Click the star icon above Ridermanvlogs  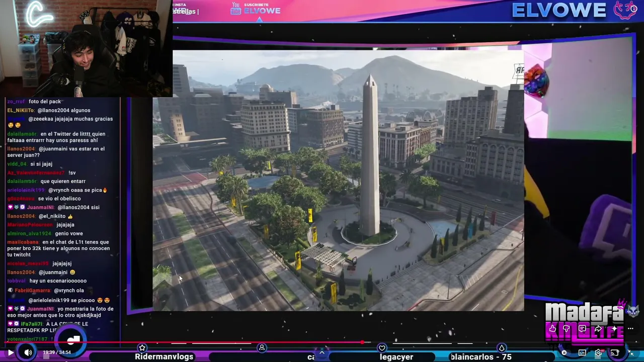[x=142, y=348]
